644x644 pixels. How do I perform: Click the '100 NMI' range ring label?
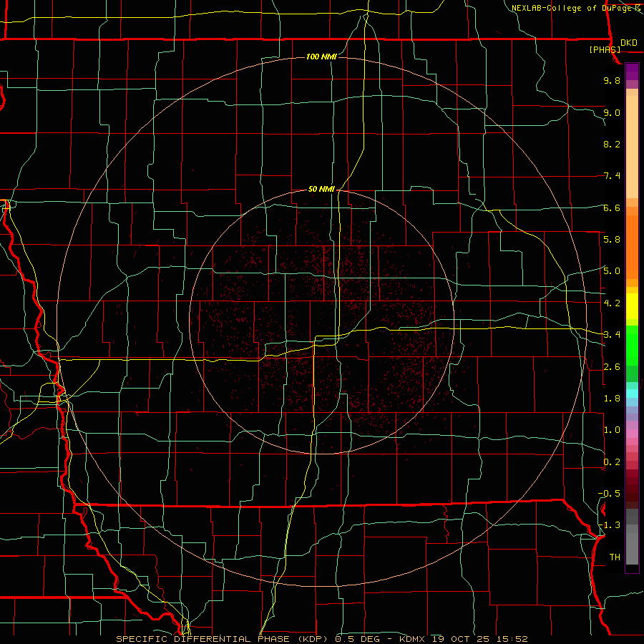[x=321, y=57]
